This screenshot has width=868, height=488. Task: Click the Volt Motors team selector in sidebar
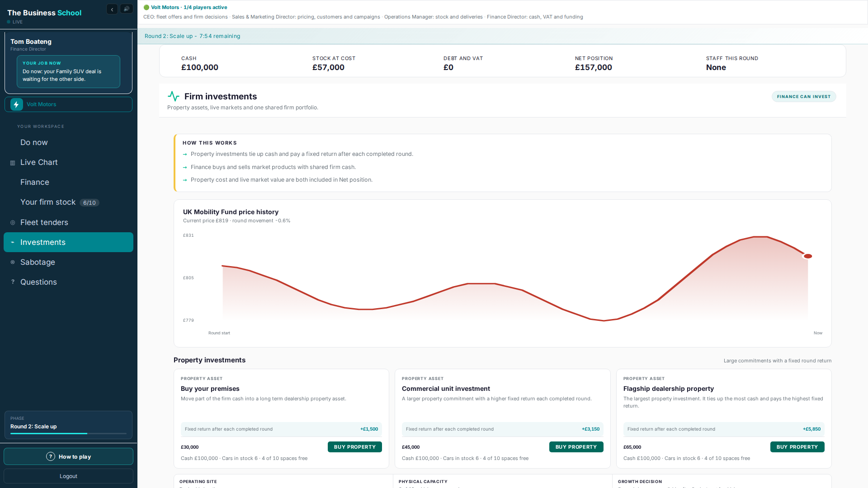pos(68,104)
